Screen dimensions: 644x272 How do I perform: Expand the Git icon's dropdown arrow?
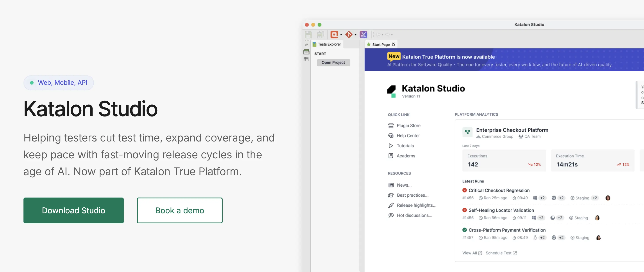point(356,35)
